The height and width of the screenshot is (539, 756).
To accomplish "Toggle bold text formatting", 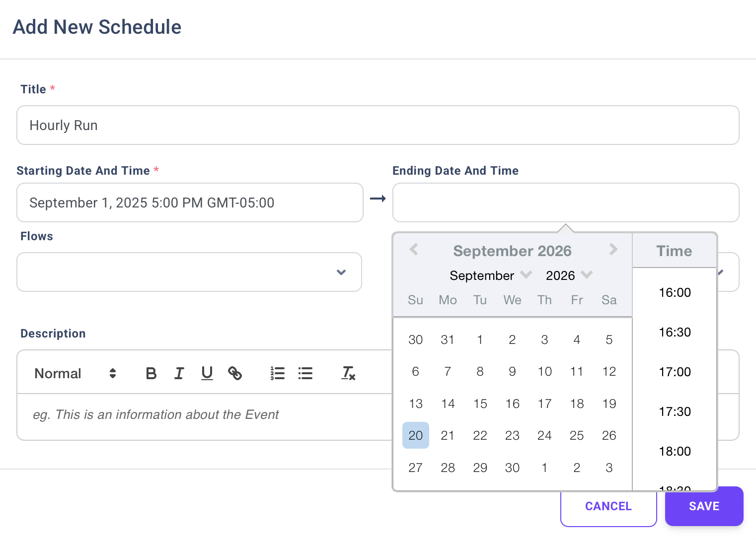I will (x=151, y=373).
